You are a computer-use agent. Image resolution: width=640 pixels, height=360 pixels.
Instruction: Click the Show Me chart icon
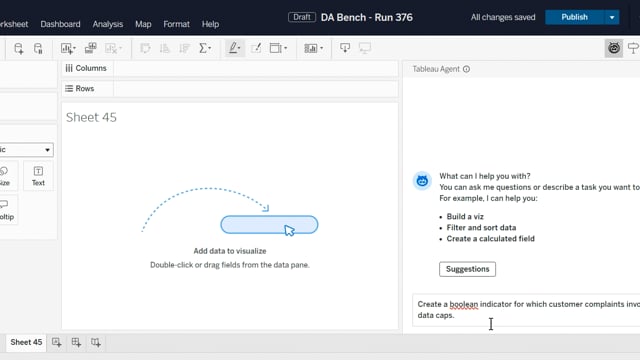[310, 48]
